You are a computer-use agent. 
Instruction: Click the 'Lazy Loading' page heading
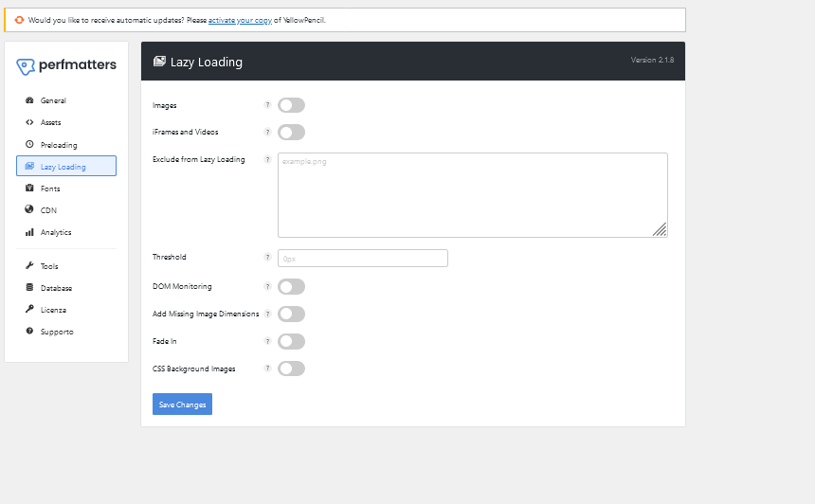point(207,62)
